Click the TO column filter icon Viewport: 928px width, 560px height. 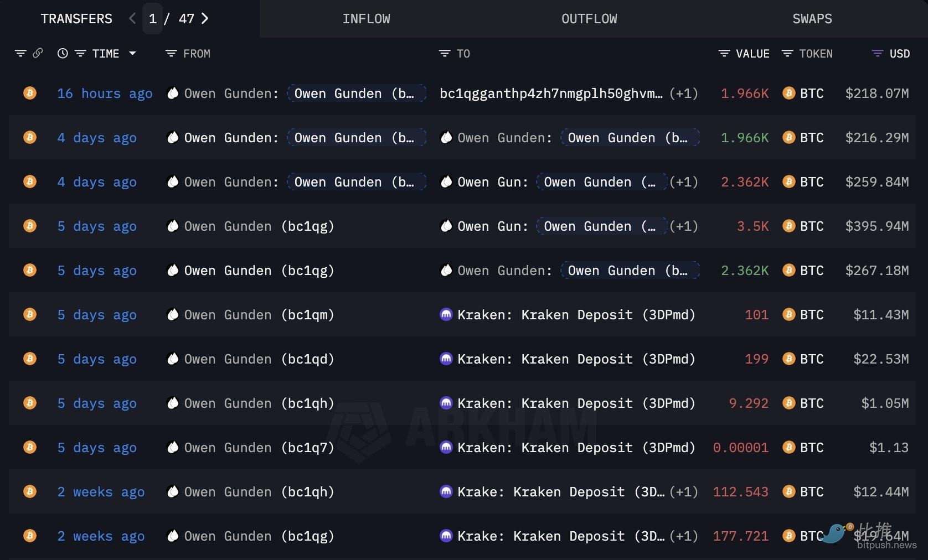tap(444, 54)
